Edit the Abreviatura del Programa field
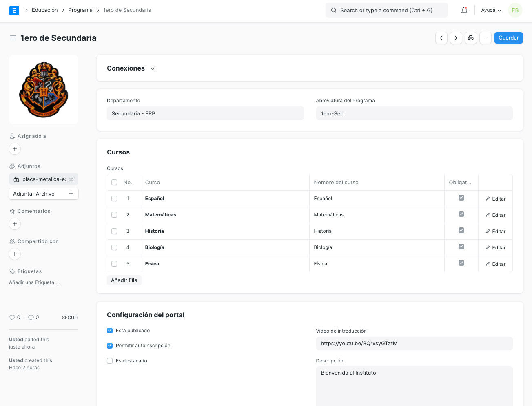 414,113
